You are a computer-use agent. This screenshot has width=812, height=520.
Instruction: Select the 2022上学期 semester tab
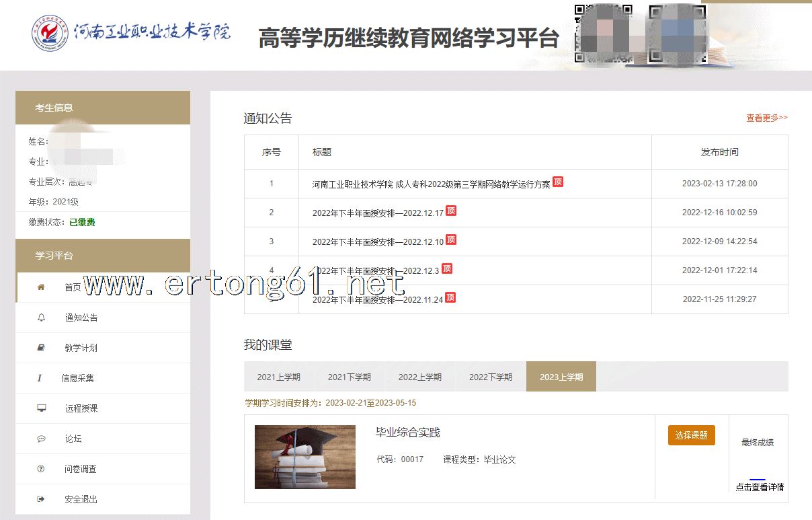click(419, 377)
